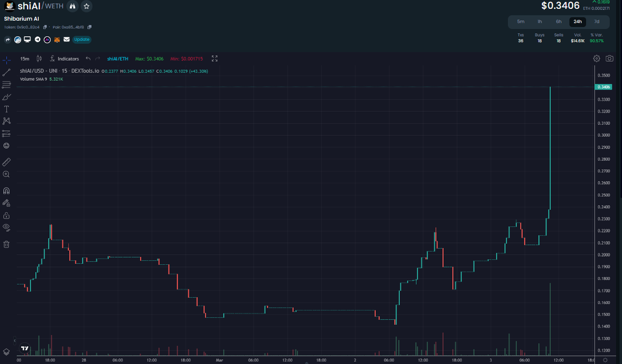This screenshot has height=364, width=622.
Task: Click the purple round logo icon
Action: coord(47,39)
